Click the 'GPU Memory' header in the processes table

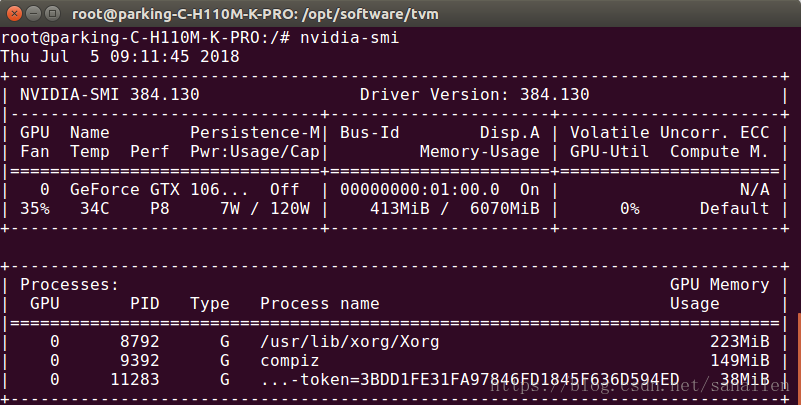click(x=720, y=285)
